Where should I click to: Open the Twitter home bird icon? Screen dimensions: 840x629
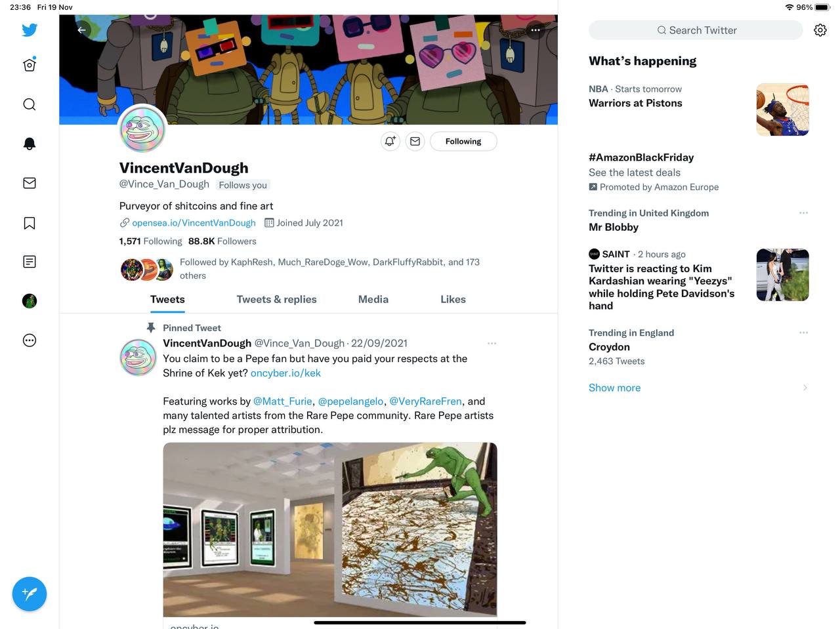[x=30, y=30]
